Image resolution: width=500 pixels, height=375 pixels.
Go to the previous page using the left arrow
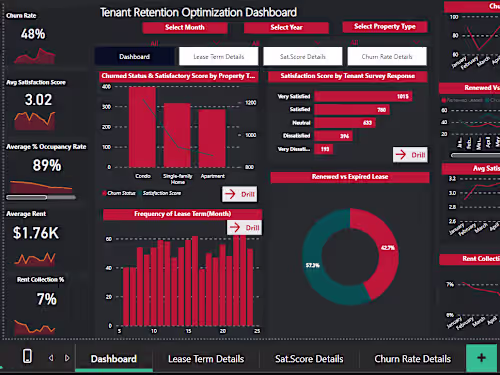pyautogui.click(x=51, y=358)
